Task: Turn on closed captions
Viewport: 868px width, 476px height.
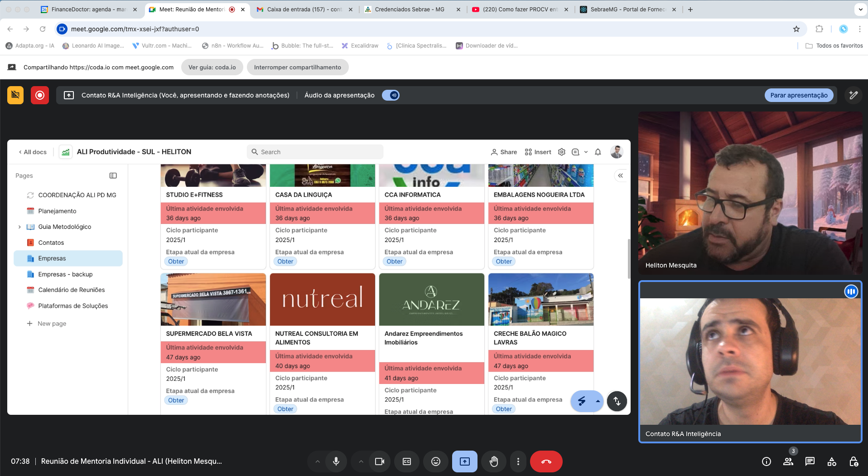Action: point(407,461)
